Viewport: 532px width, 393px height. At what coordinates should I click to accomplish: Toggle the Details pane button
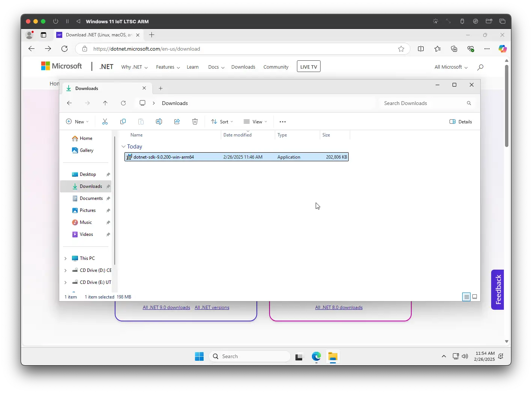(x=460, y=121)
